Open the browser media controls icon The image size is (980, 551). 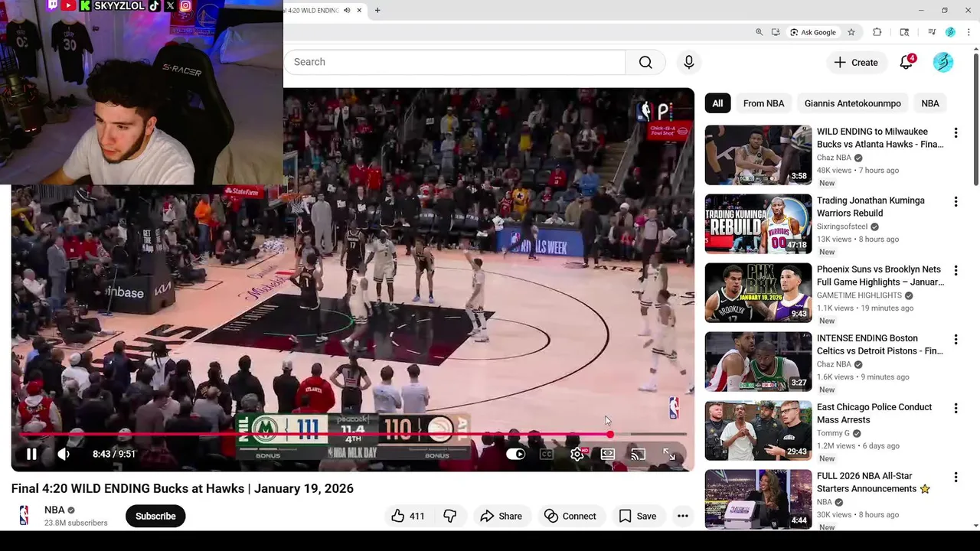932,32
